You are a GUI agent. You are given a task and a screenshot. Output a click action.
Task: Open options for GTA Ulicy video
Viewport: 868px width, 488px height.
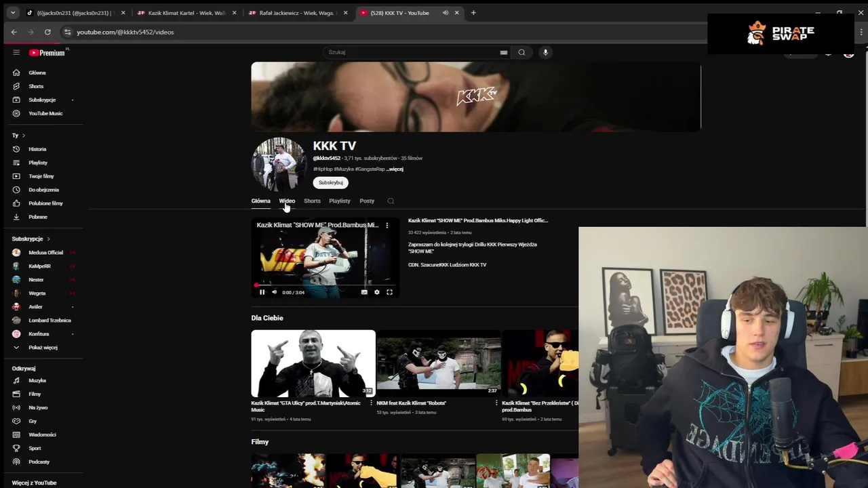(x=371, y=403)
